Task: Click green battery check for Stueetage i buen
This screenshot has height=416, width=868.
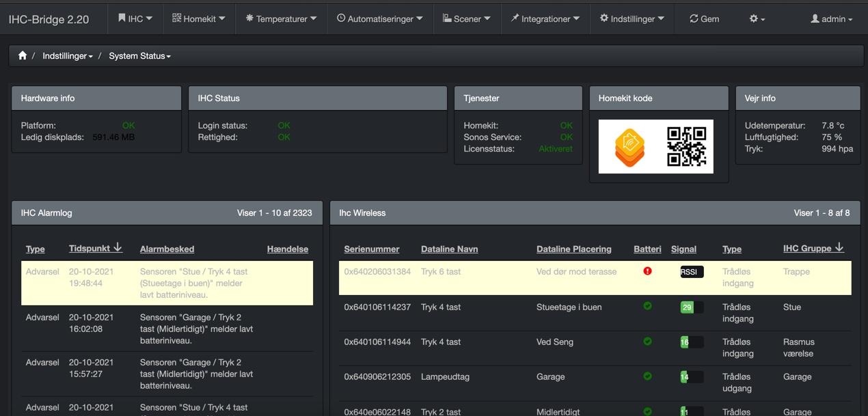Action: tap(647, 306)
